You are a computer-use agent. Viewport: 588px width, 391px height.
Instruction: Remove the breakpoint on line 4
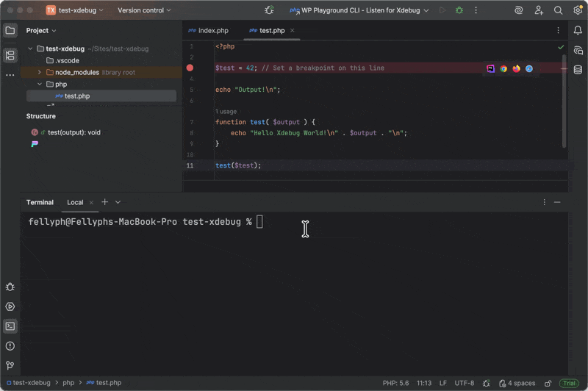tap(190, 68)
